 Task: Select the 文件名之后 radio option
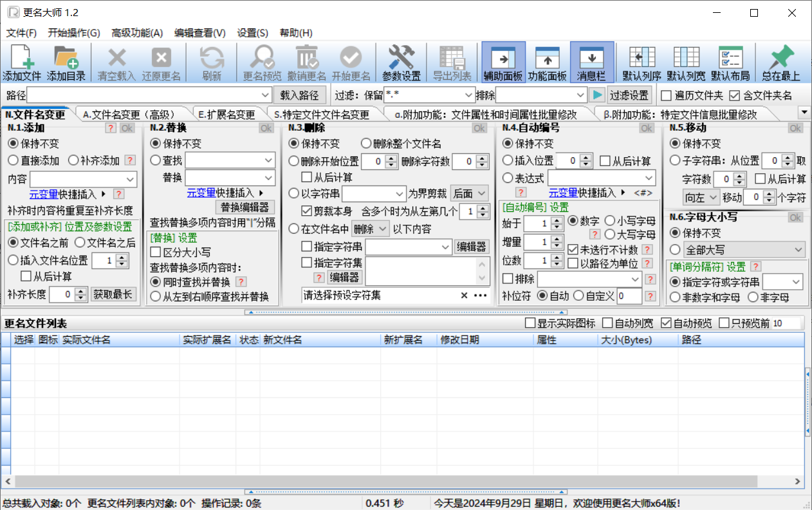(x=80, y=242)
